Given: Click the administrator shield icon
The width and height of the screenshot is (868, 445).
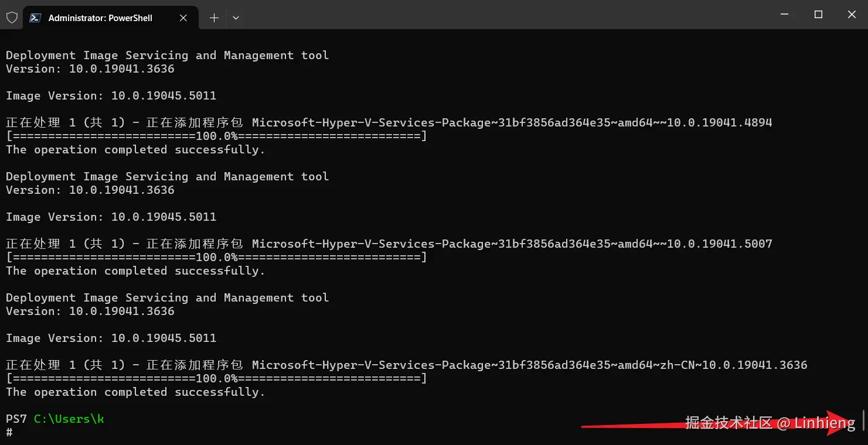Looking at the screenshot, I should point(12,18).
